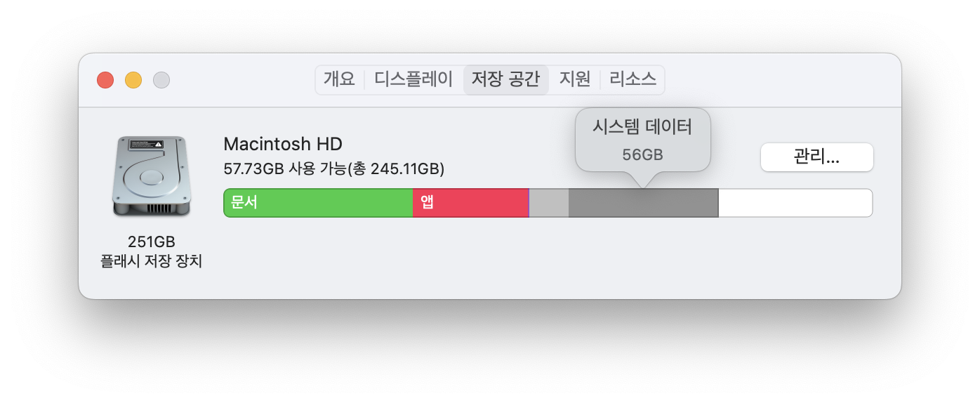
Task: Click the 57.73GB 사용 가능 capacity text
Action: tap(334, 169)
